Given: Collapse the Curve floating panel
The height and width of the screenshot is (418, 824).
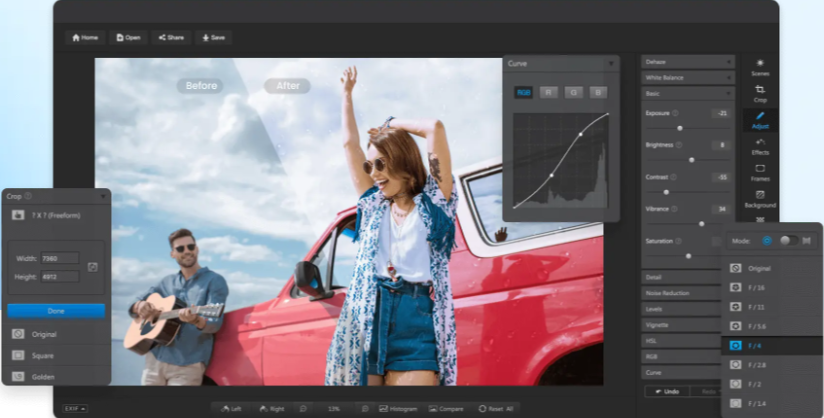Looking at the screenshot, I should 611,64.
